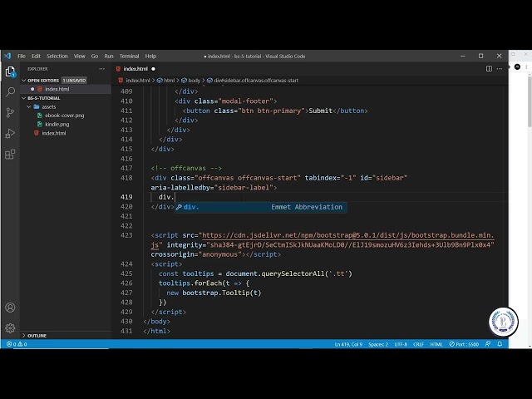The image size is (532, 399).
Task: Click the wrench icon in Emmet suggestion
Action: pyautogui.click(x=179, y=207)
